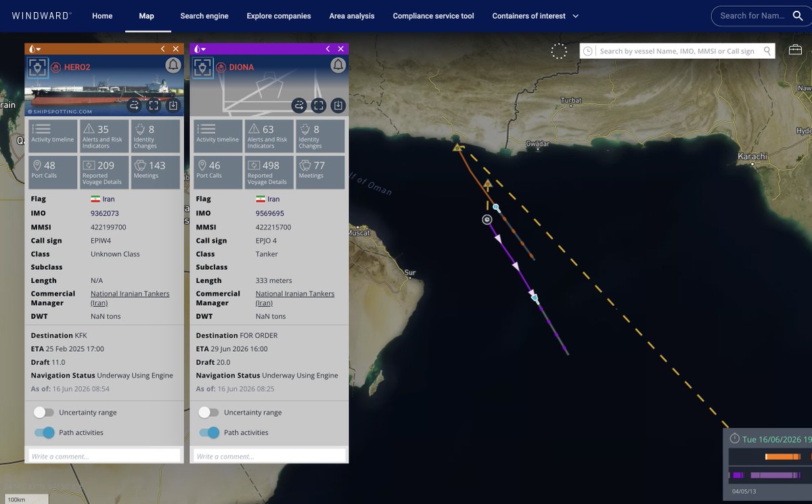Screen dimensions: 812x504
Task: Expand DIONA panel color dropdown
Action: point(199,49)
